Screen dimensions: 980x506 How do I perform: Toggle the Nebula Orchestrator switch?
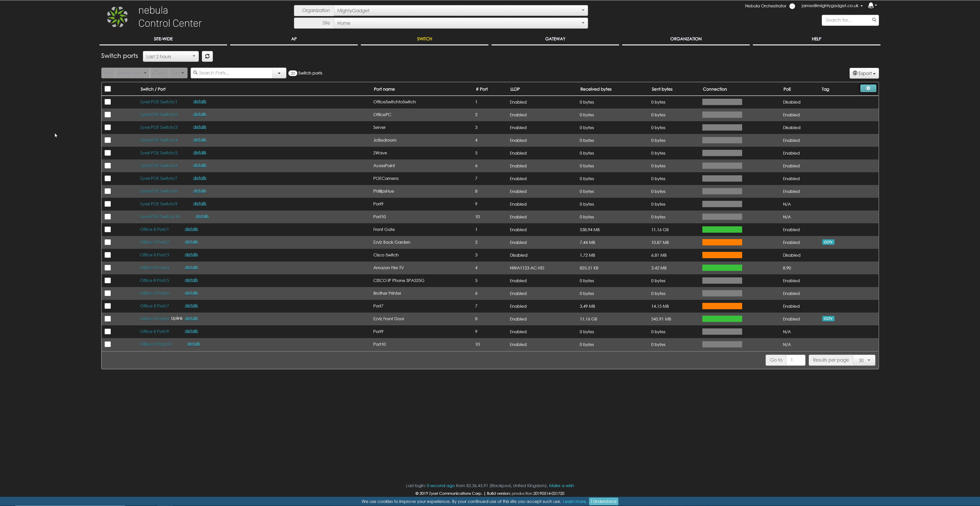click(x=792, y=6)
